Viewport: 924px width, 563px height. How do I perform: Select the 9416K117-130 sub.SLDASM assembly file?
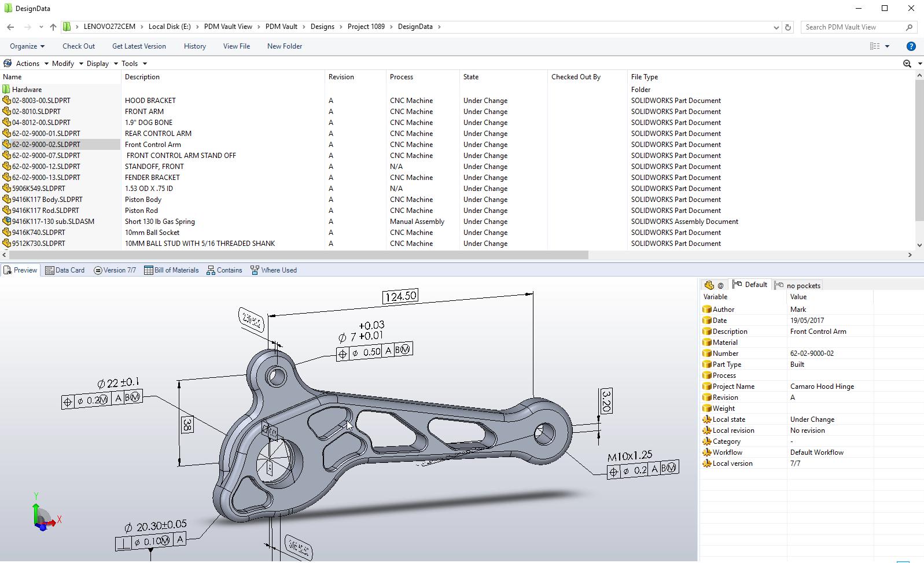click(x=53, y=222)
